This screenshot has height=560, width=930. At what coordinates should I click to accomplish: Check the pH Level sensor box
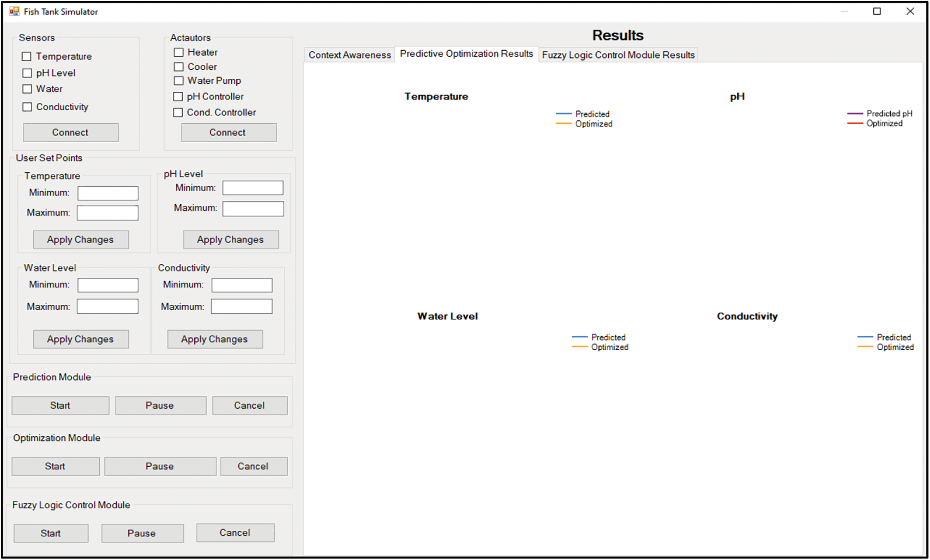pyautogui.click(x=27, y=73)
